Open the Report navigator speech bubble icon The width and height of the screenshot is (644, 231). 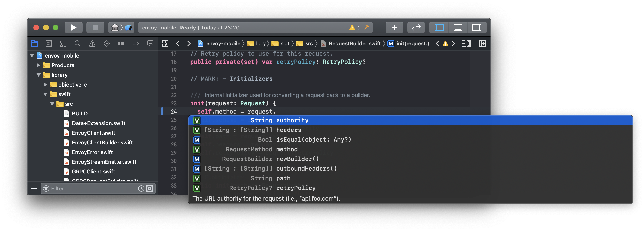[x=150, y=43]
